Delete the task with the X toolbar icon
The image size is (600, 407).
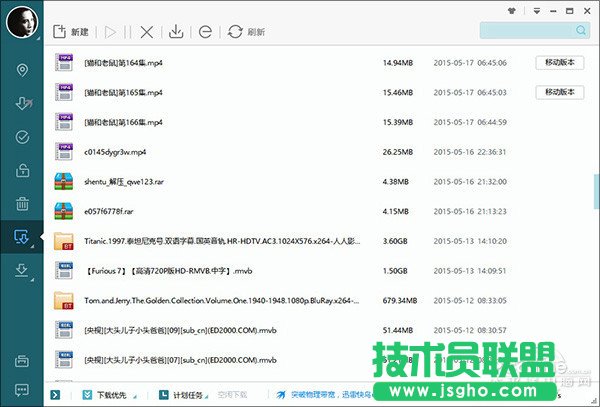pyautogui.click(x=147, y=32)
